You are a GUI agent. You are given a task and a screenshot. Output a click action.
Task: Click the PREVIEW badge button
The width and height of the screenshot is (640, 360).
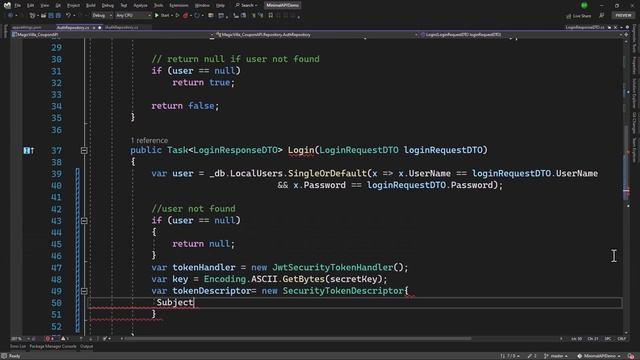(623, 15)
